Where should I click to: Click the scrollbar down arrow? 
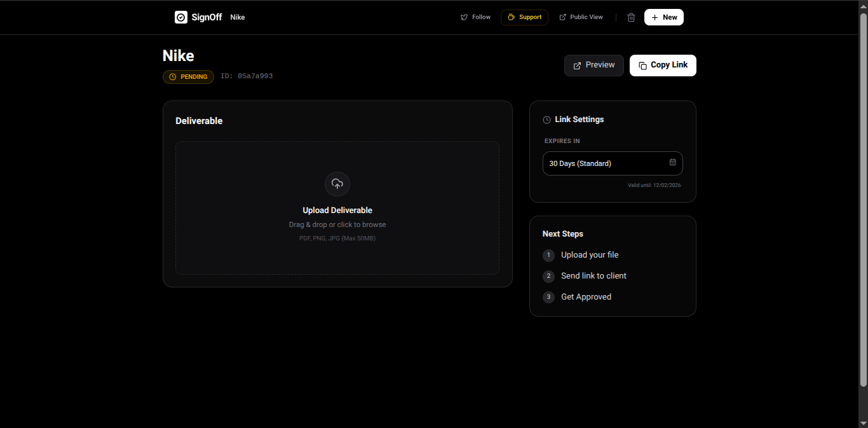tap(864, 424)
